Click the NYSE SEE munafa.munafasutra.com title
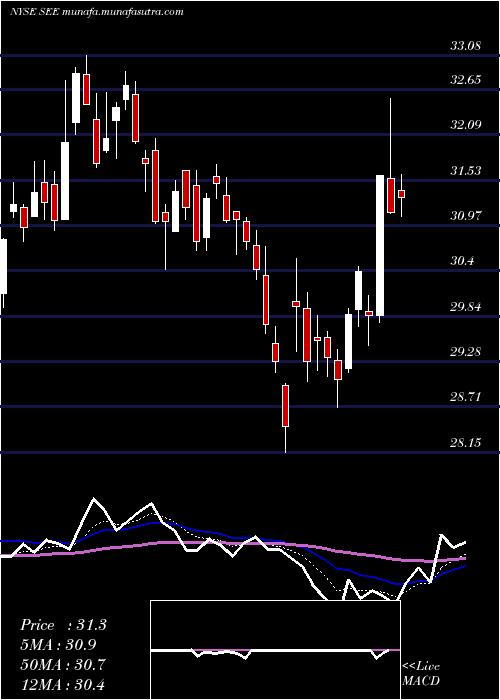Viewport: 500px width, 700px height. tap(97, 12)
